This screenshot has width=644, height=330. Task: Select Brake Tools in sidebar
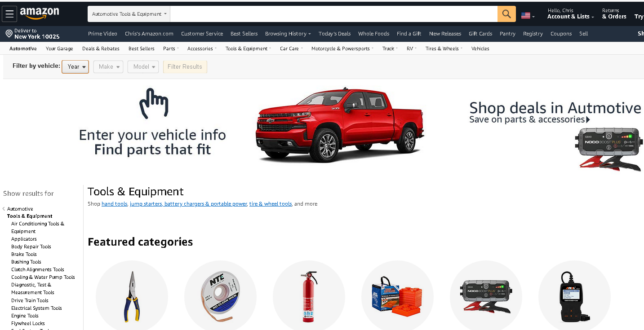[24, 254]
